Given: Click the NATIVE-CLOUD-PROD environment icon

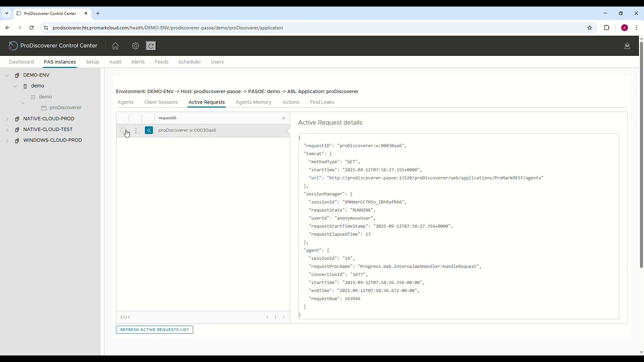Looking at the screenshot, I should (x=17, y=119).
